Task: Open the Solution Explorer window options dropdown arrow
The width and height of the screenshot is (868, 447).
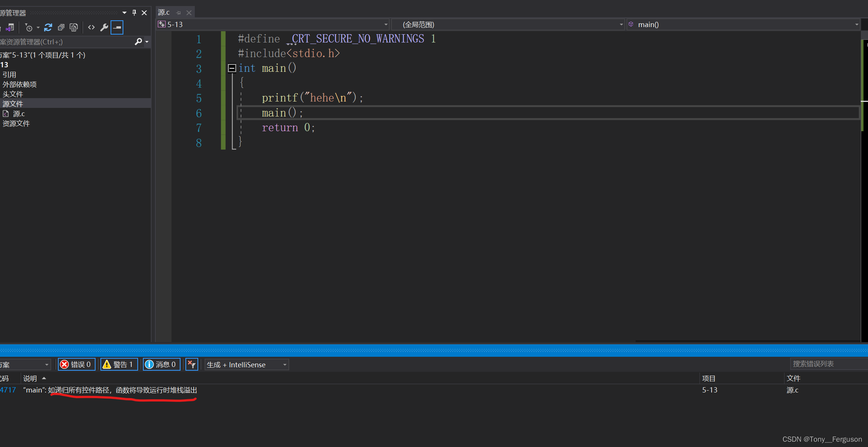Action: coord(124,13)
